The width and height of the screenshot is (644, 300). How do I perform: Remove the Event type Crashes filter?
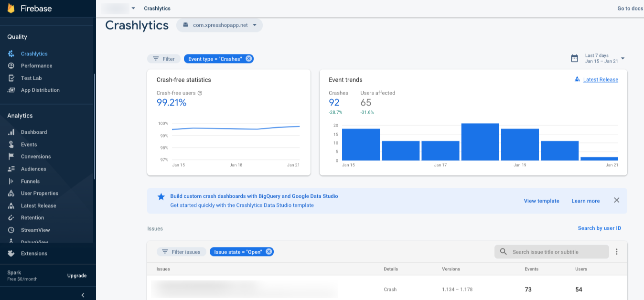pos(248,59)
